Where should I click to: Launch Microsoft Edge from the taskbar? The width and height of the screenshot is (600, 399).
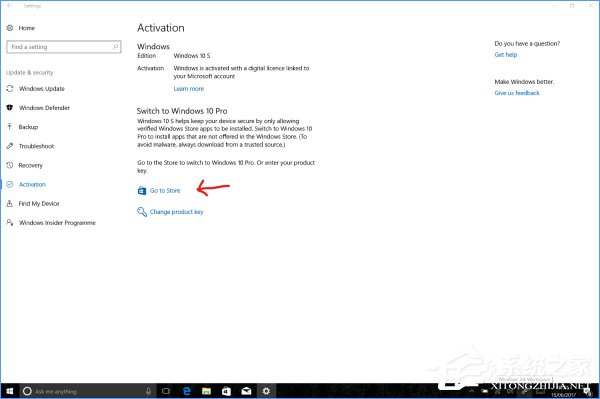pyautogui.click(x=186, y=391)
